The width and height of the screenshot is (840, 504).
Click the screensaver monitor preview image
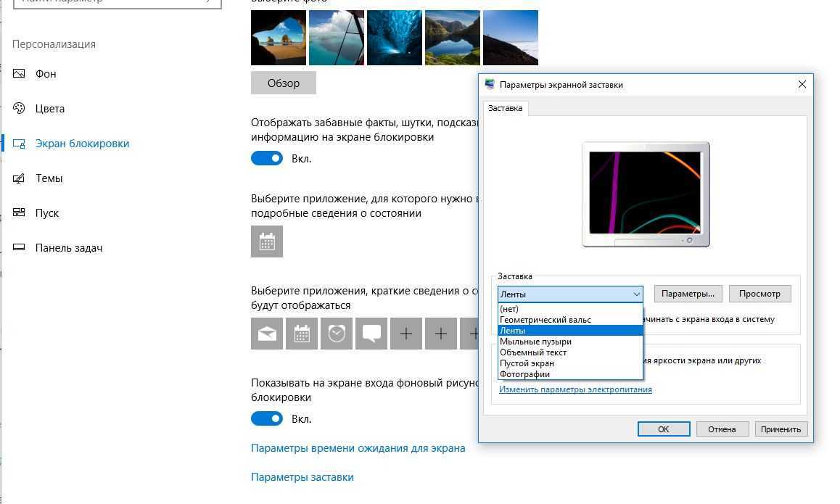tap(646, 194)
